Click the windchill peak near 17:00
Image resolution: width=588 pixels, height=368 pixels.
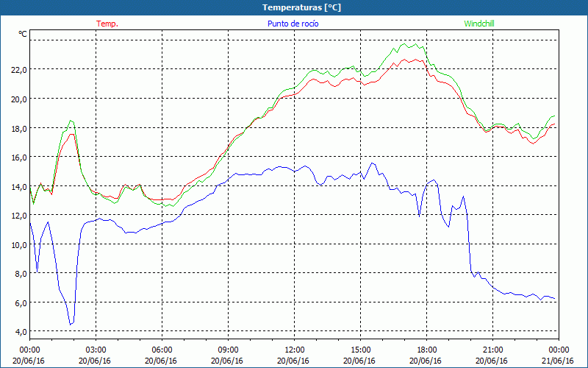pos(405,44)
